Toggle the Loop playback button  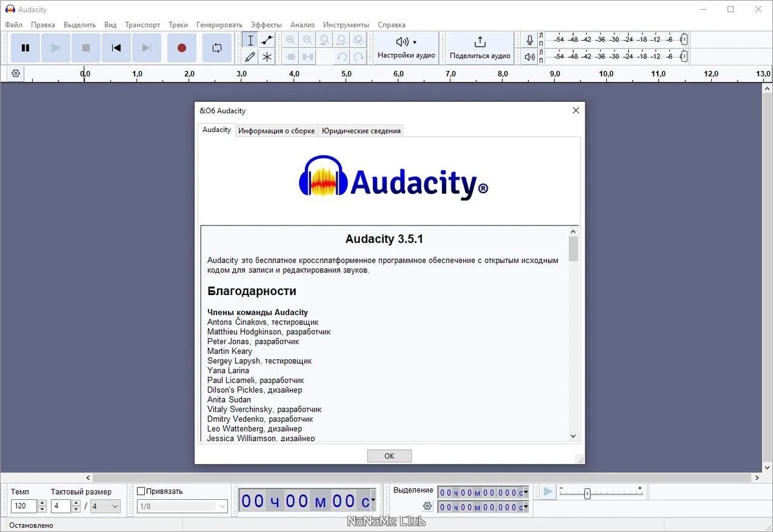click(216, 48)
